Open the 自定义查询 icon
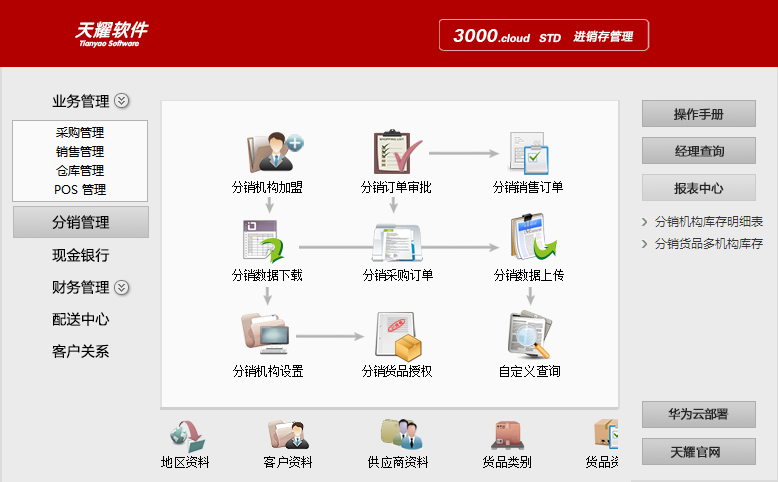 click(x=528, y=336)
